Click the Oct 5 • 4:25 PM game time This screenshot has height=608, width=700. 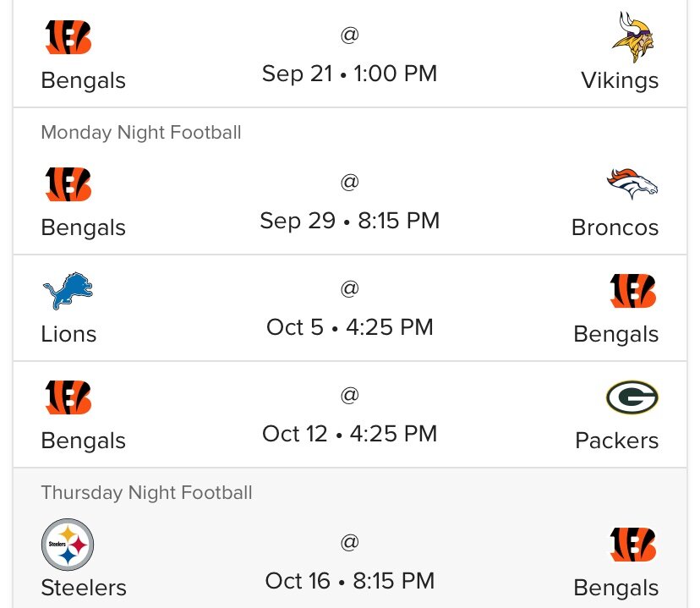pos(349,327)
